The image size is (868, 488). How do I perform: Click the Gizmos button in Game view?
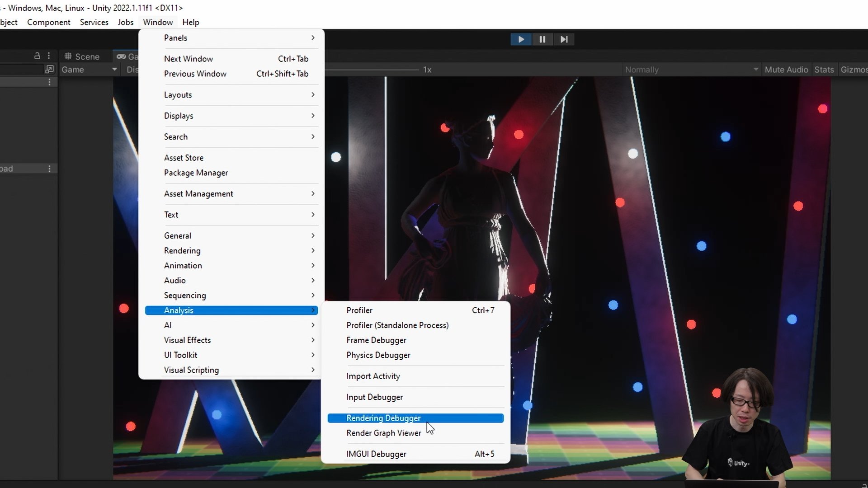click(854, 70)
